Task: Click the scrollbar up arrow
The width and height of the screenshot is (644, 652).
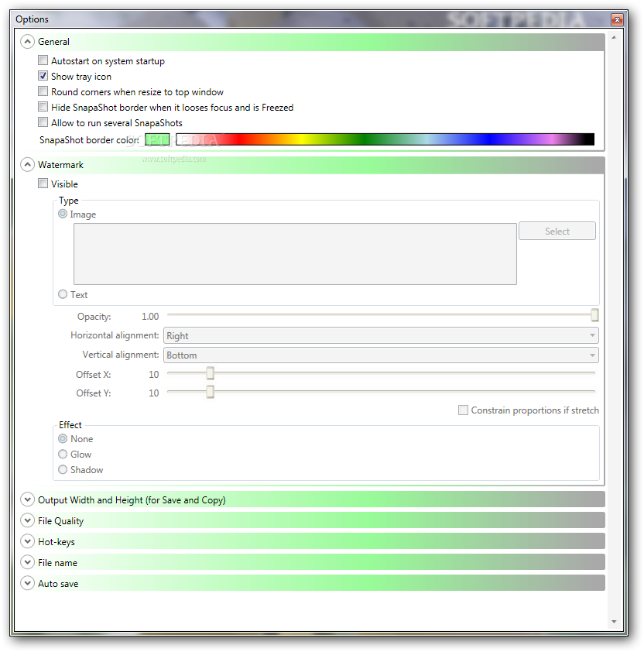Action: tap(614, 37)
